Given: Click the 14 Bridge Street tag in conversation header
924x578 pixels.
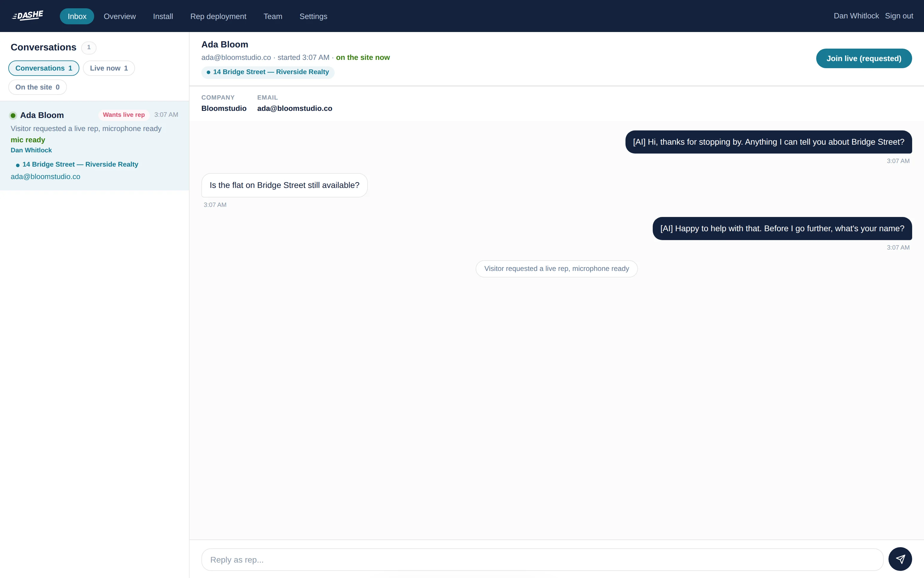Looking at the screenshot, I should 268,72.
